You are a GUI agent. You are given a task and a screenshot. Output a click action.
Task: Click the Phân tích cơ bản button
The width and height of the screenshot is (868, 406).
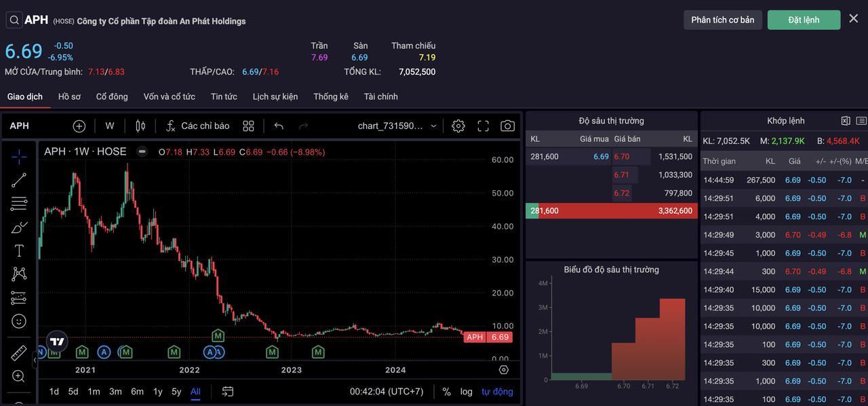[x=722, y=20]
